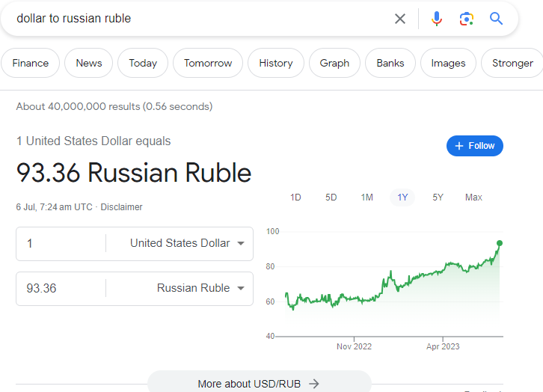543x392 pixels.
Task: Click the green endpoint dot on the chart
Action: pos(500,243)
